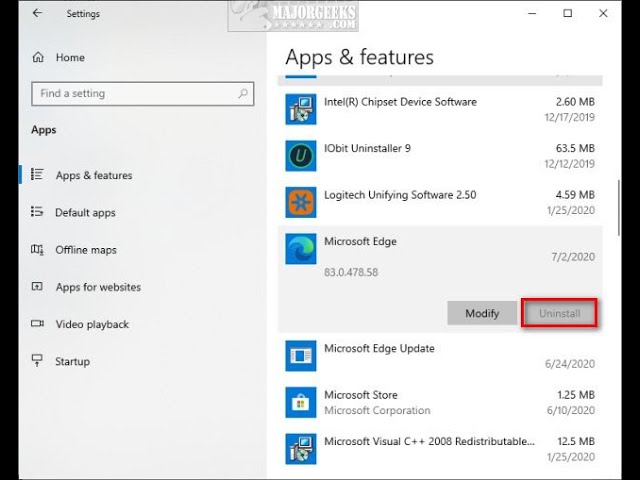The height and width of the screenshot is (480, 640).
Task: Click the Microsoft Edge app icon
Action: pyautogui.click(x=301, y=249)
